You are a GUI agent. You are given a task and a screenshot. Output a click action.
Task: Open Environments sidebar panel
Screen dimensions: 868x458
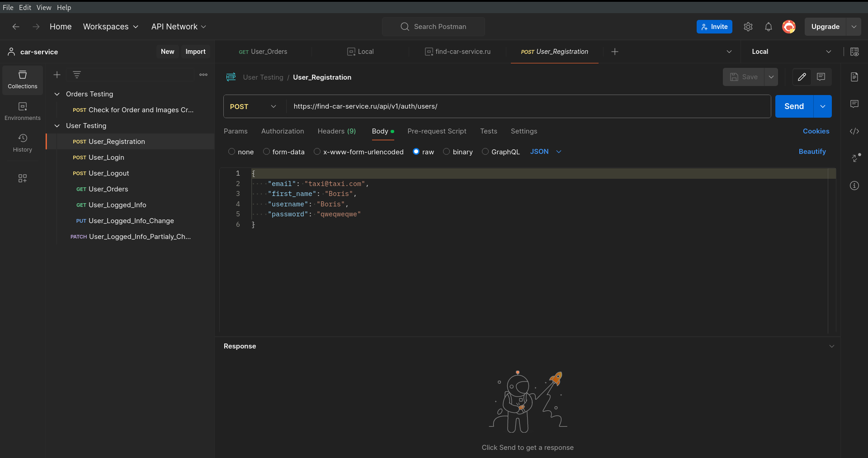23,111
